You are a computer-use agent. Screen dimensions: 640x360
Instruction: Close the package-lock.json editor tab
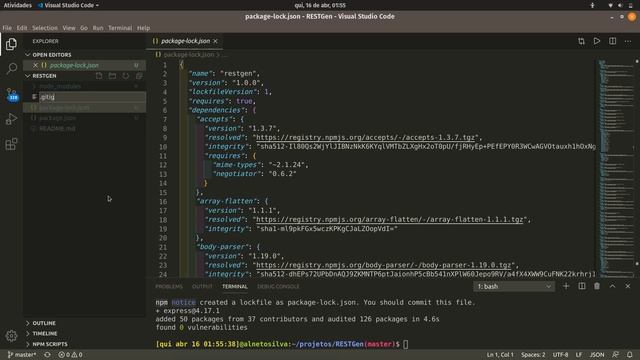[x=216, y=41]
